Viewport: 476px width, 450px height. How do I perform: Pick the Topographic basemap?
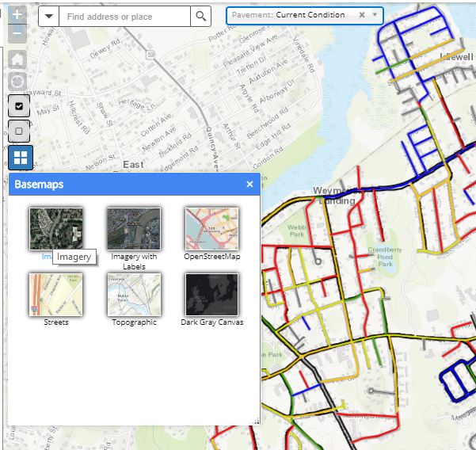pos(134,295)
